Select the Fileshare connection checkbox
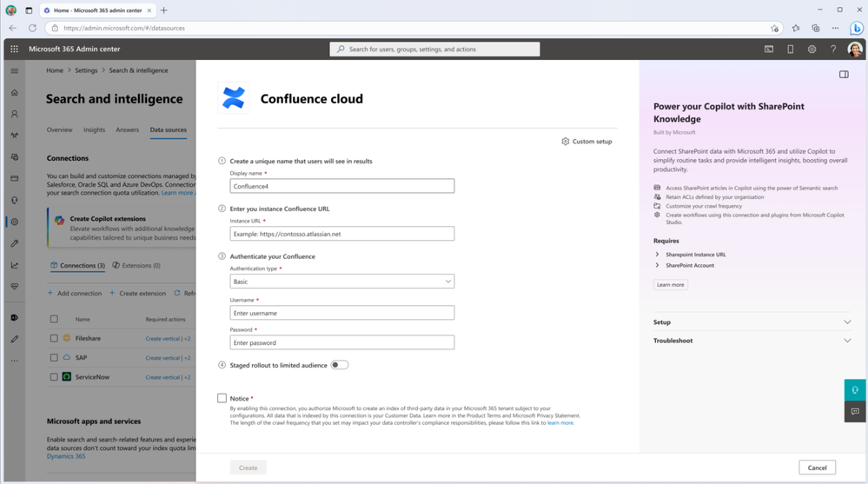This screenshot has width=868, height=484. [54, 338]
